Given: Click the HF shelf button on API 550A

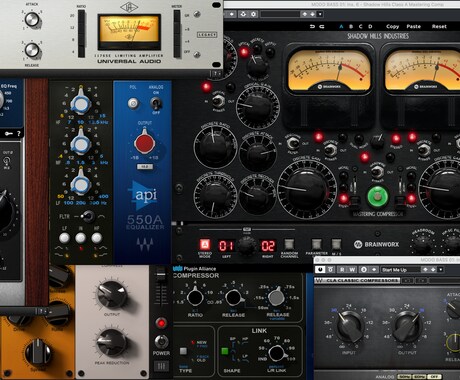Looking at the screenshot, I should 96,238.
